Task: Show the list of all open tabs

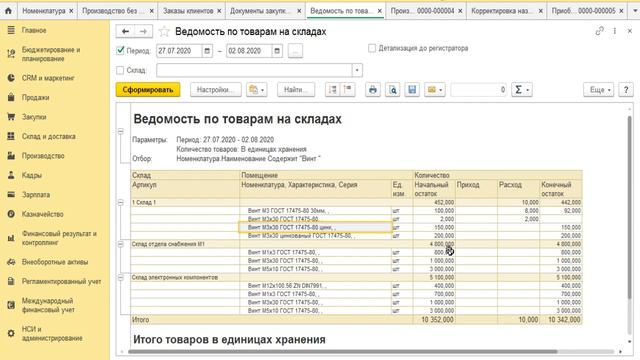Action: (x=635, y=11)
